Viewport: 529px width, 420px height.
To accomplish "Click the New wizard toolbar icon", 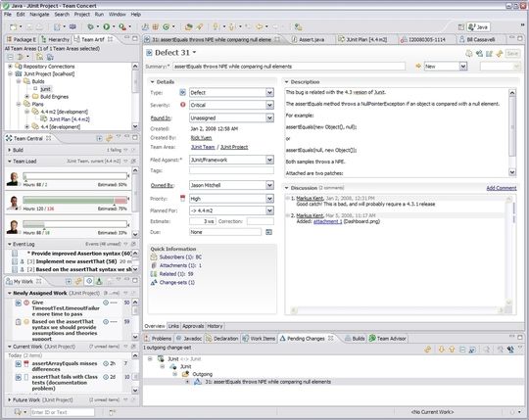I will [13, 27].
